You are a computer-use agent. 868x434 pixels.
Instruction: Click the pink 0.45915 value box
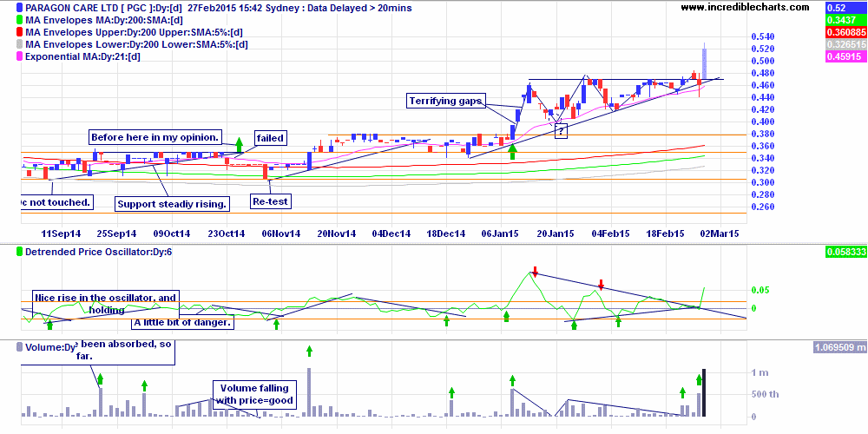tap(845, 57)
